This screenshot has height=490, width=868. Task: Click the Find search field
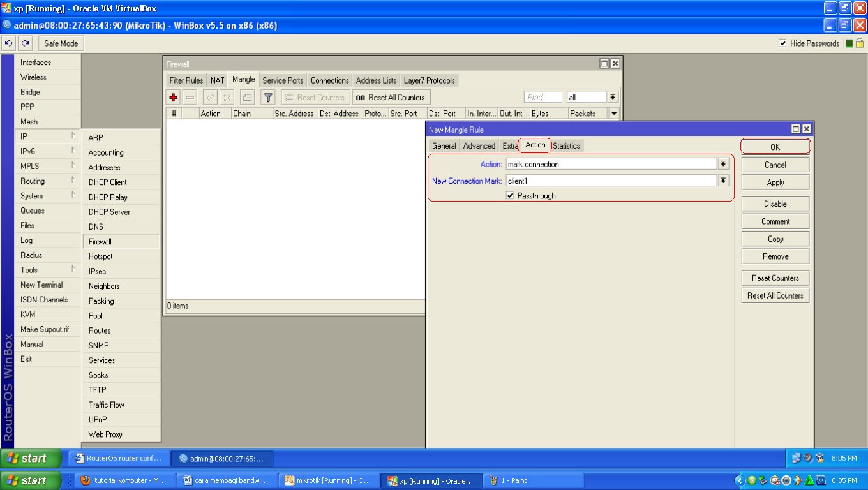point(543,97)
